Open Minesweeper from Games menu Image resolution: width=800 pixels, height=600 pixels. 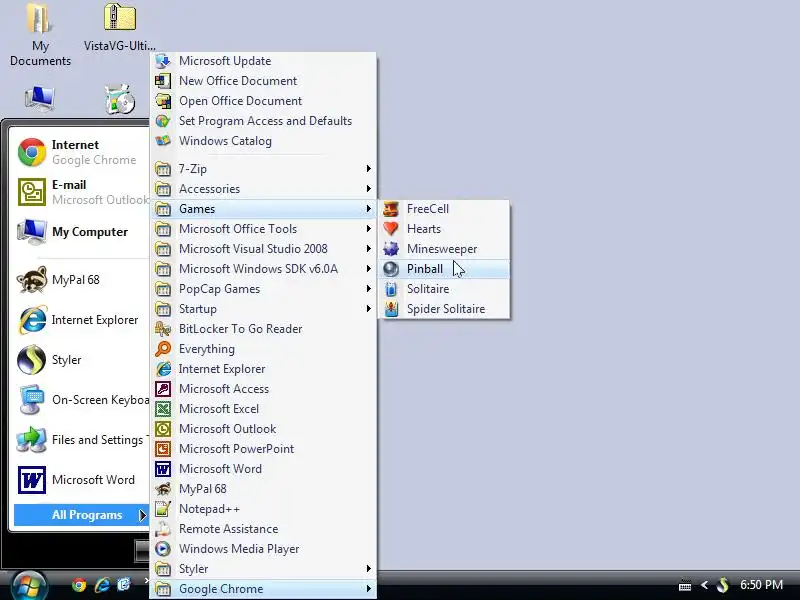tap(444, 249)
